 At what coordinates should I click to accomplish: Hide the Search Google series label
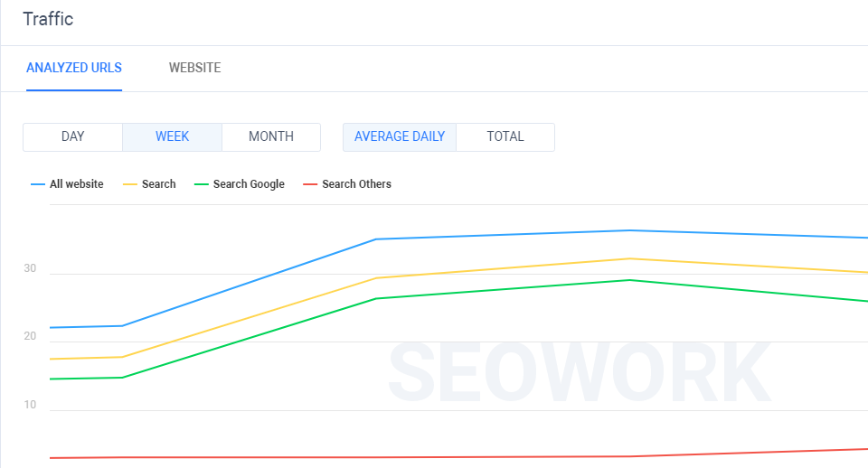[249, 184]
